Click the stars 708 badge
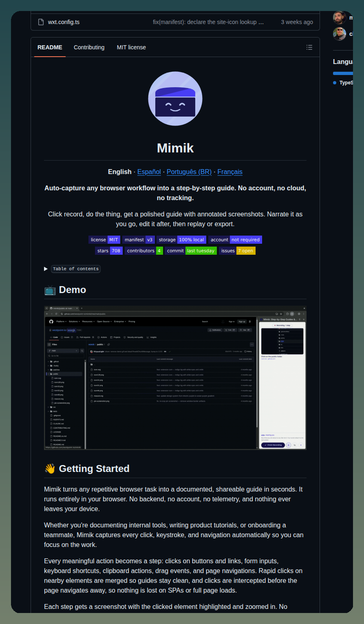 pos(109,251)
